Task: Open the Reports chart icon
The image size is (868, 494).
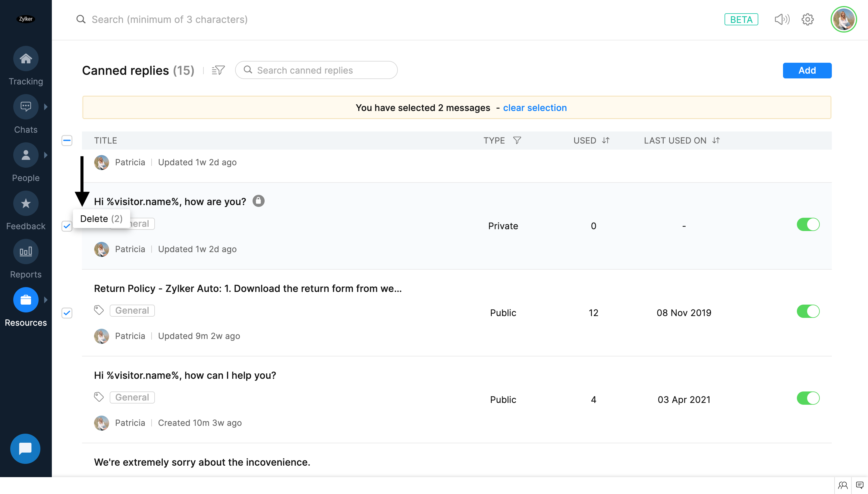Action: [26, 252]
